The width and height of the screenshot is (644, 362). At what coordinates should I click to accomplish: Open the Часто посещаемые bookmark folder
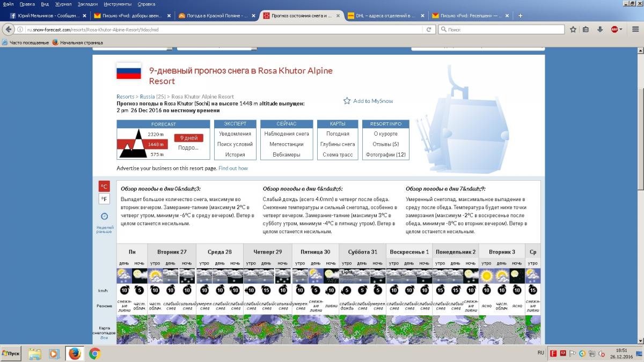(x=25, y=42)
